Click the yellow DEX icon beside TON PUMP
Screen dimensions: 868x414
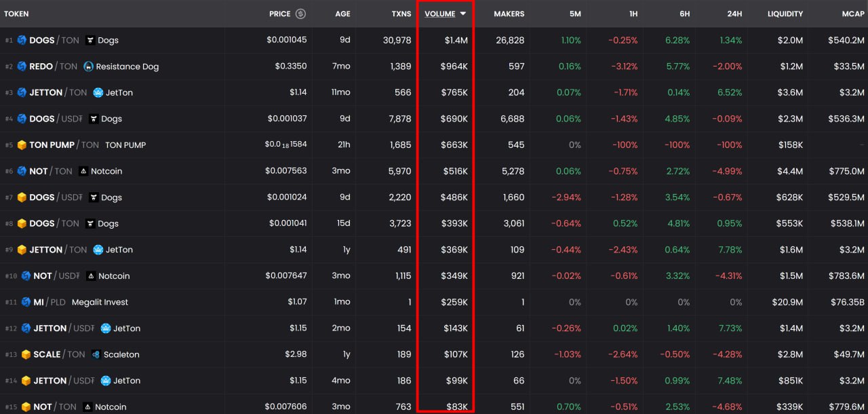tap(22, 145)
